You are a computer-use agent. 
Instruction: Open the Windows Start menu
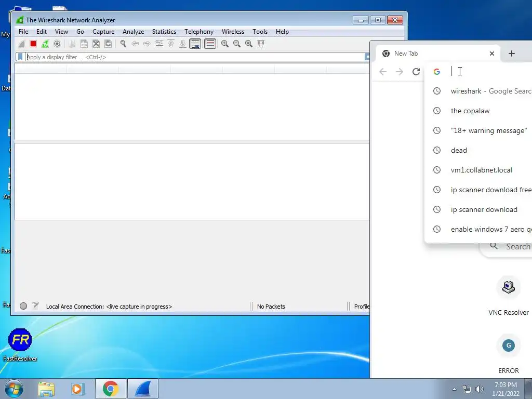pyautogui.click(x=14, y=389)
